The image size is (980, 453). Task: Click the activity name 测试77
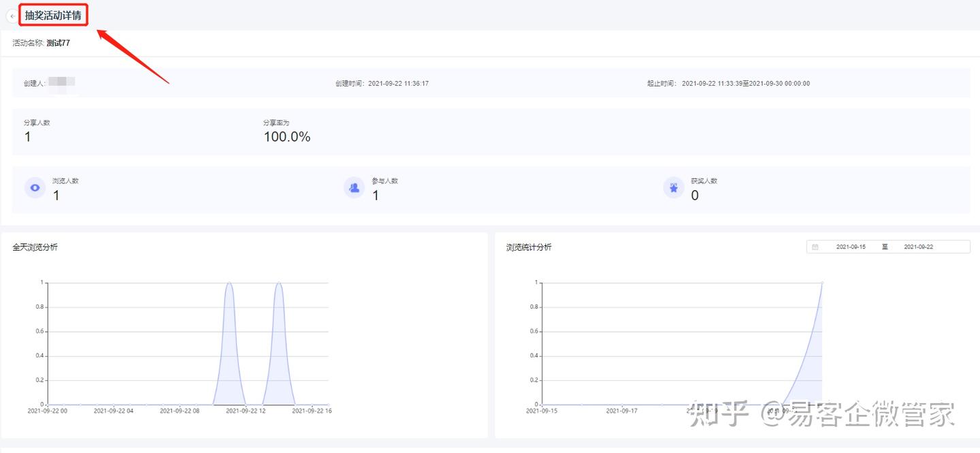(x=58, y=43)
